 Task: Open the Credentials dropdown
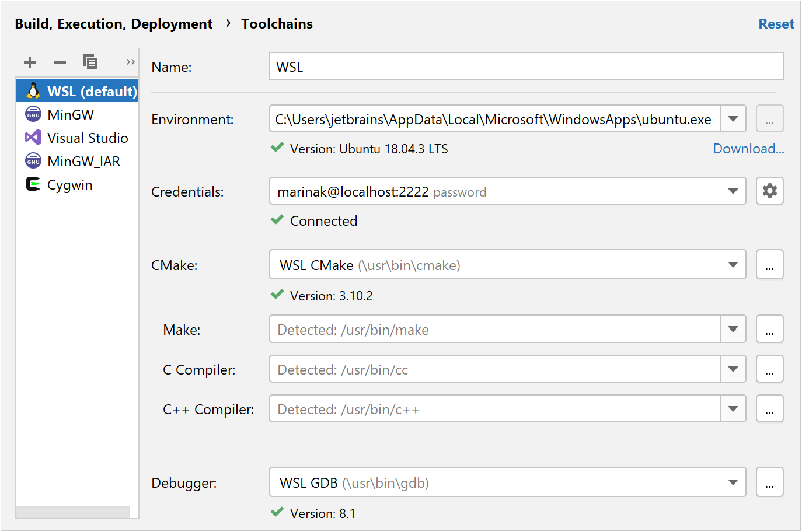point(733,191)
